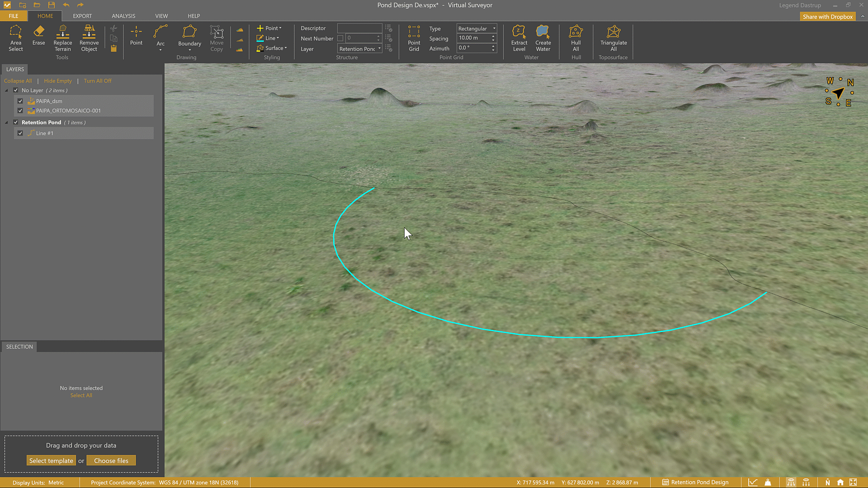Uncheck the PAIPA_dsm layer checkbox
Image resolution: width=868 pixels, height=488 pixels.
click(x=20, y=101)
